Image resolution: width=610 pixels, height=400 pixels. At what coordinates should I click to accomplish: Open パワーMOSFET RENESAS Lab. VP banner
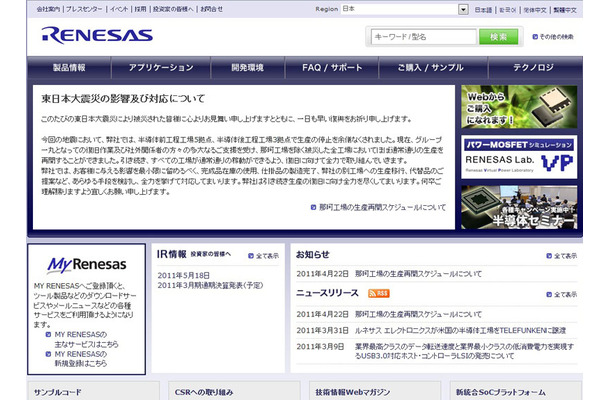(519, 157)
